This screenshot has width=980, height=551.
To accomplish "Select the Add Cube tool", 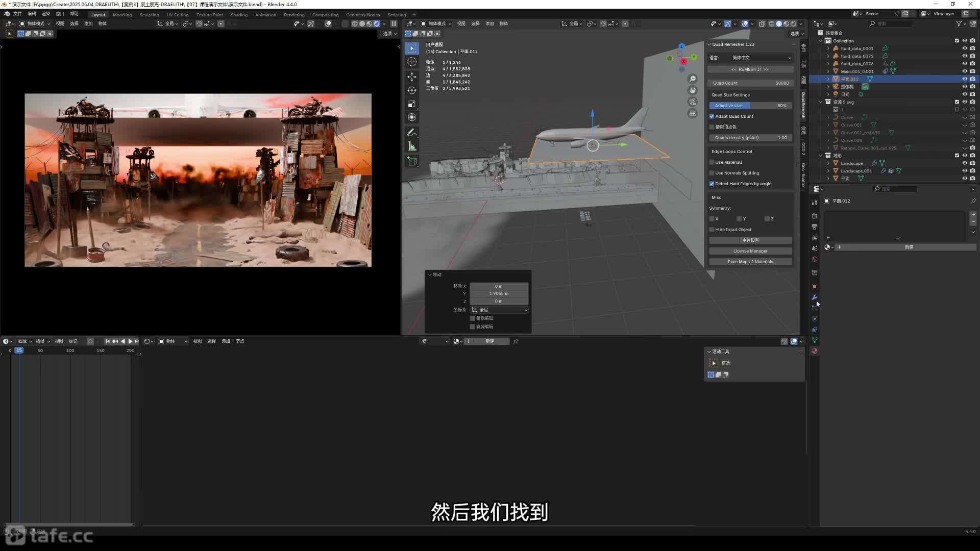I will (412, 162).
